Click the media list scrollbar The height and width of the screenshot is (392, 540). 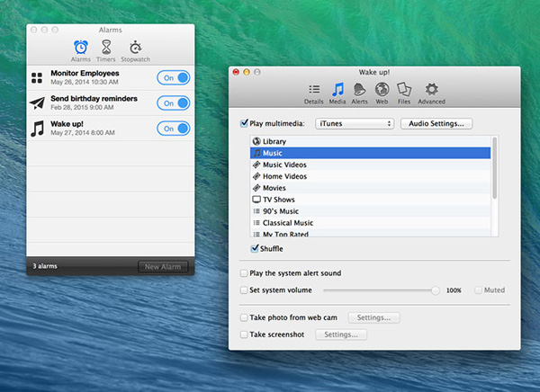(x=494, y=168)
